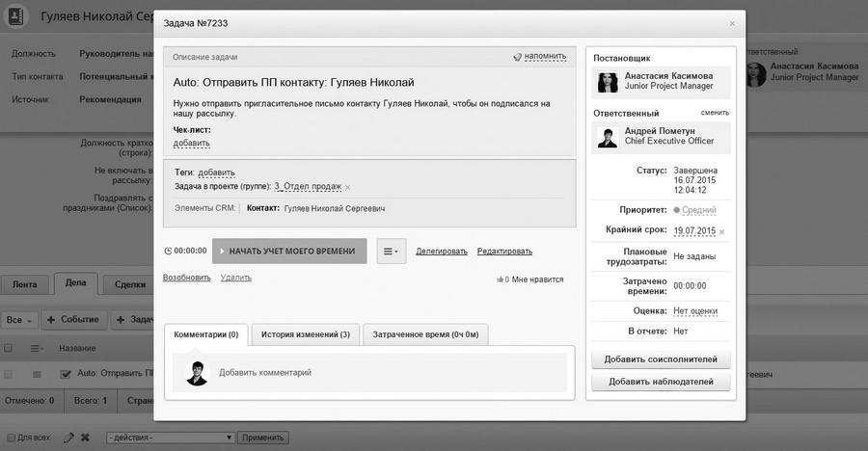
Task: Click the delete cross icon below the list
Action: [x=85, y=437]
